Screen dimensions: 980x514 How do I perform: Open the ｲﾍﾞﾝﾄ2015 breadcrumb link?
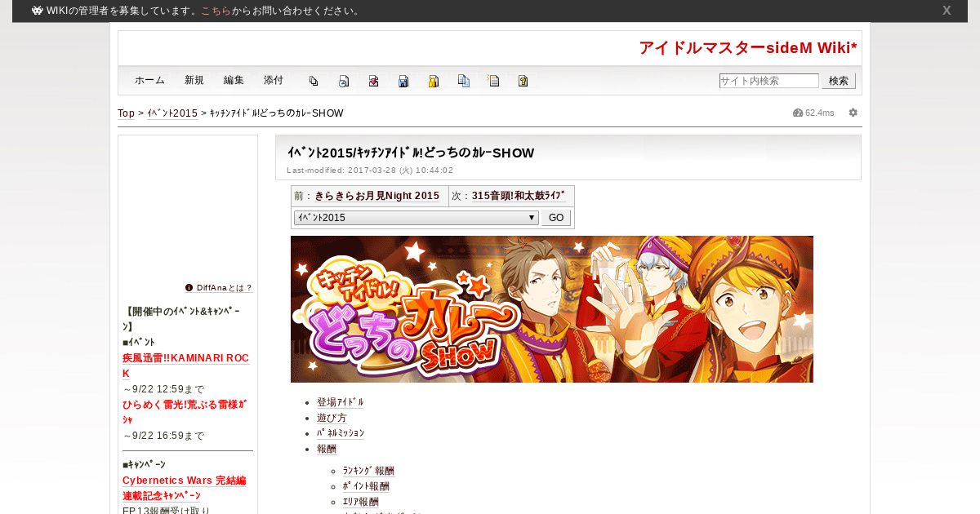[x=172, y=113]
